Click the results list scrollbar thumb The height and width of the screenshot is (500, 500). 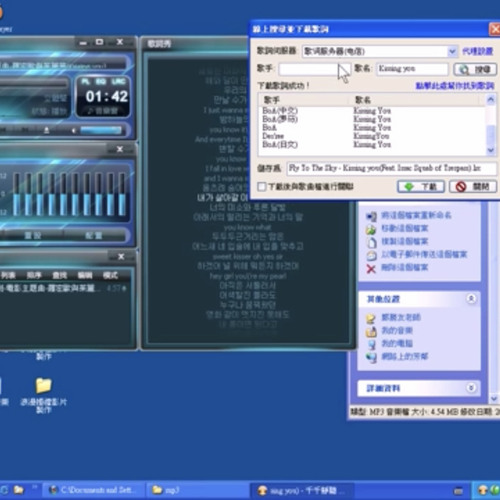(491, 134)
